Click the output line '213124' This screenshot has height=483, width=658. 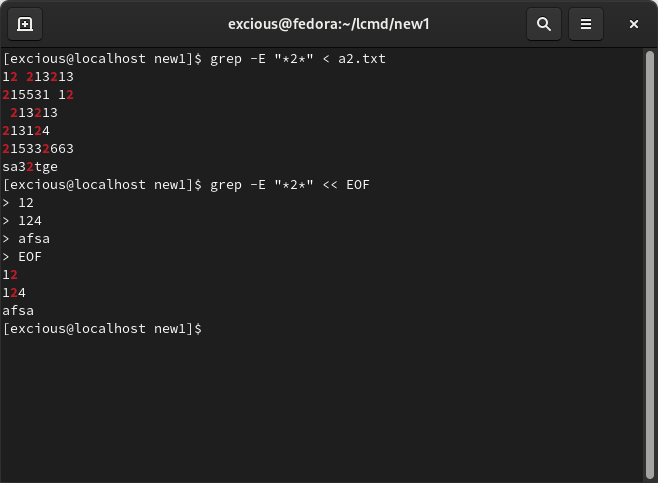click(26, 131)
